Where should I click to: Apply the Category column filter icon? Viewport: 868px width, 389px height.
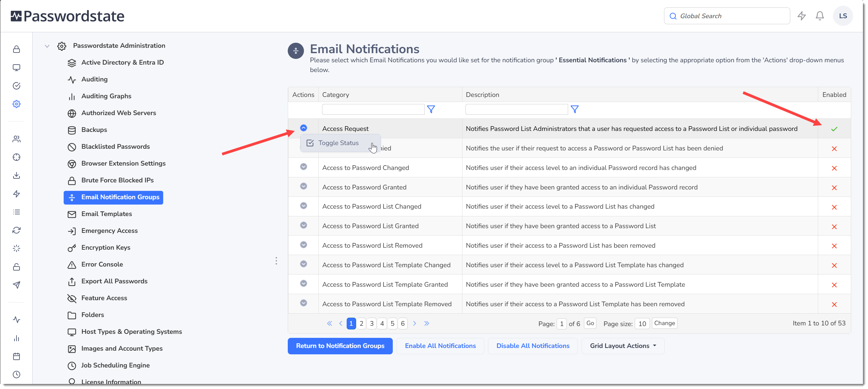(x=431, y=109)
